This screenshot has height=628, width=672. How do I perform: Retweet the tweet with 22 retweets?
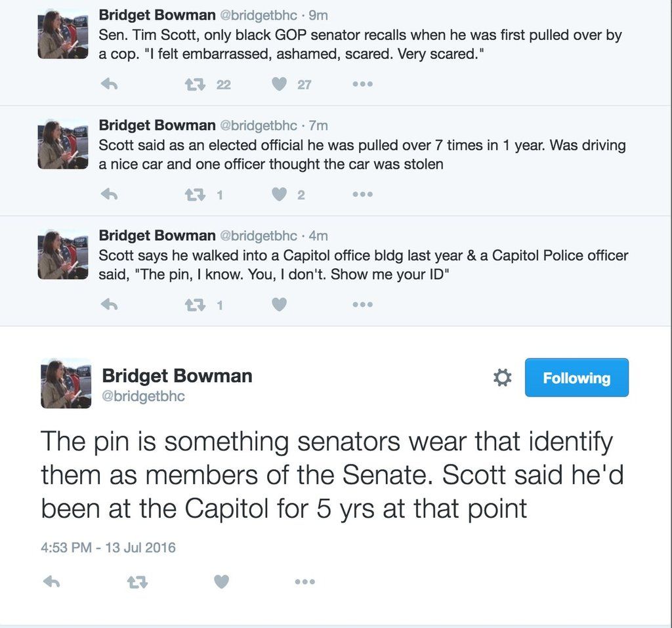pos(195,85)
